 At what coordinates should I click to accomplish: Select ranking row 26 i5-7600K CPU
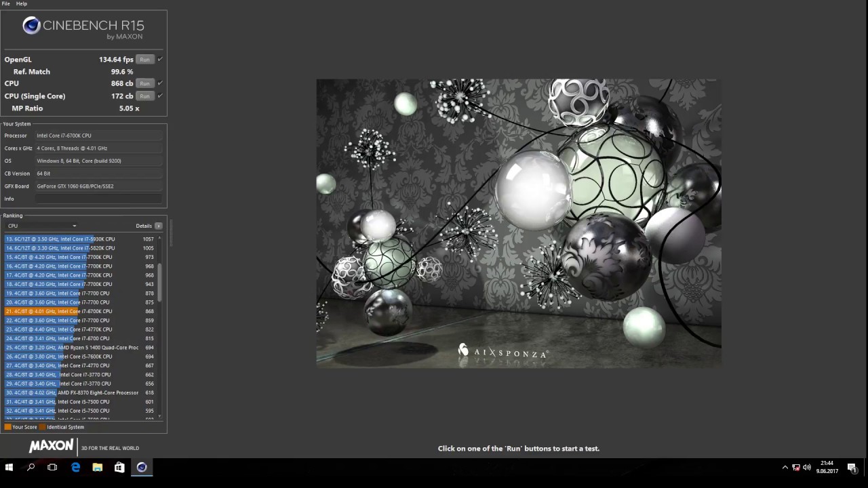80,357
